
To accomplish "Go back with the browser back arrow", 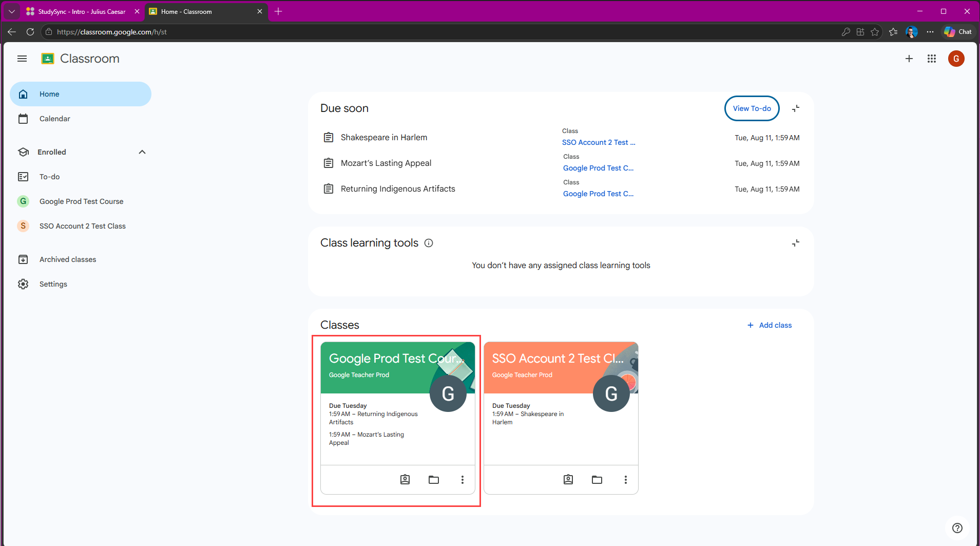I will pyautogui.click(x=12, y=32).
